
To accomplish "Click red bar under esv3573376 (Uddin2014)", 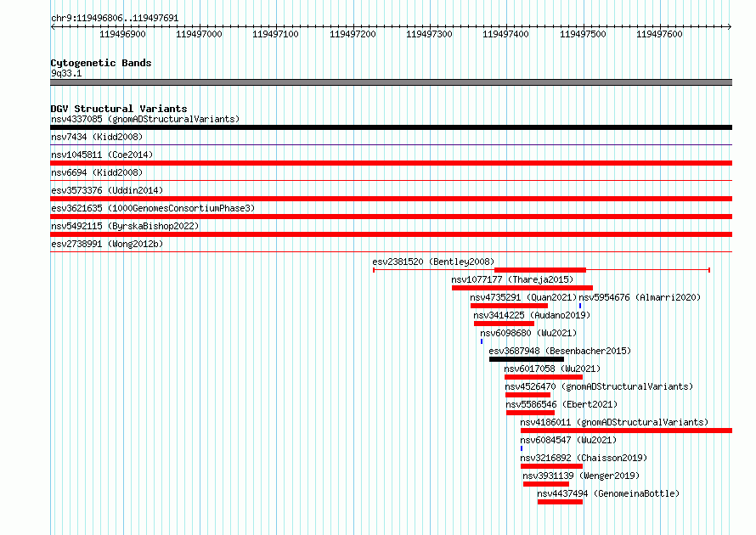I will [x=391, y=199].
